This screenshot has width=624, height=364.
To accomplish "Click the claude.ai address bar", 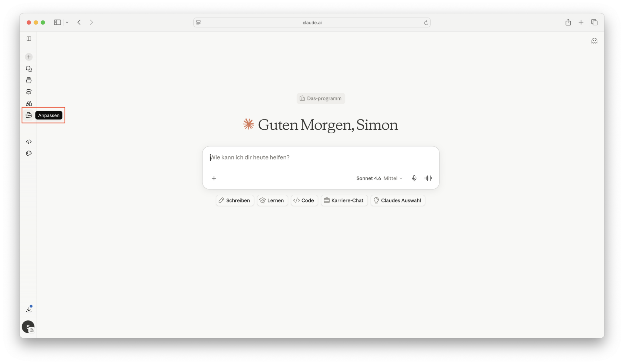I will 312,22.
